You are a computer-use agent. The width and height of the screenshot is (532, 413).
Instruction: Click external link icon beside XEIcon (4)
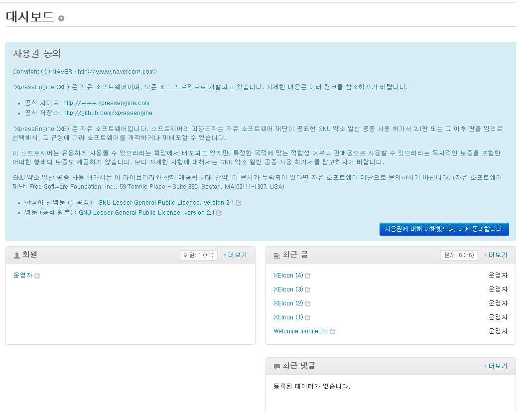[x=308, y=275]
